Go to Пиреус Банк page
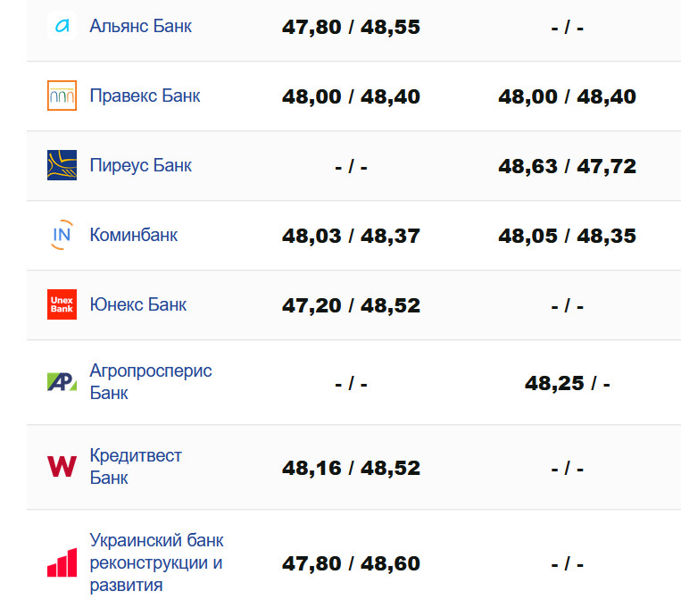The width and height of the screenshot is (681, 616). click(x=140, y=165)
